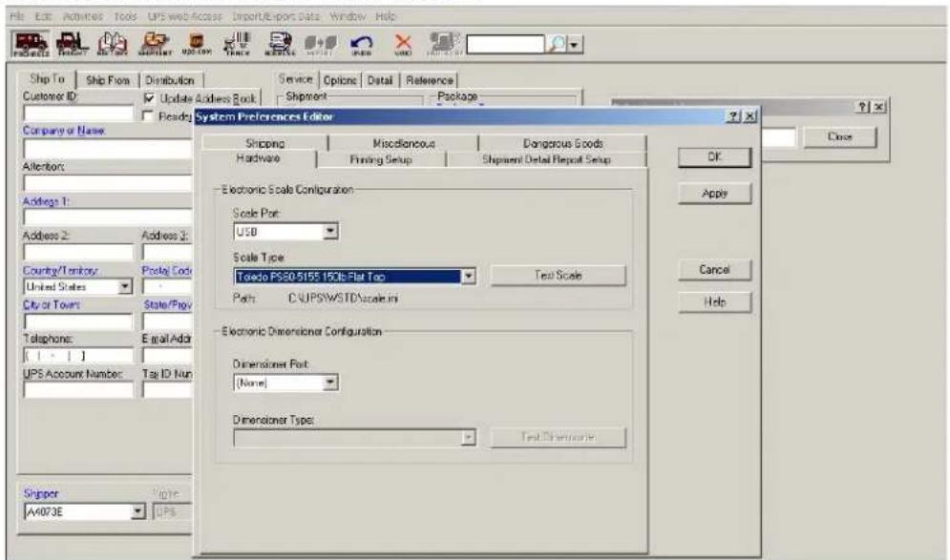Open the disabled Dimensioner Type dropdown

pos(469,437)
